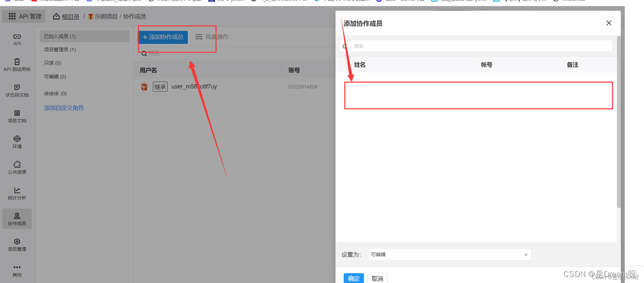This screenshot has width=644, height=283.
Task: Close the 添加协作成员 dialog
Action: pyautogui.click(x=609, y=23)
